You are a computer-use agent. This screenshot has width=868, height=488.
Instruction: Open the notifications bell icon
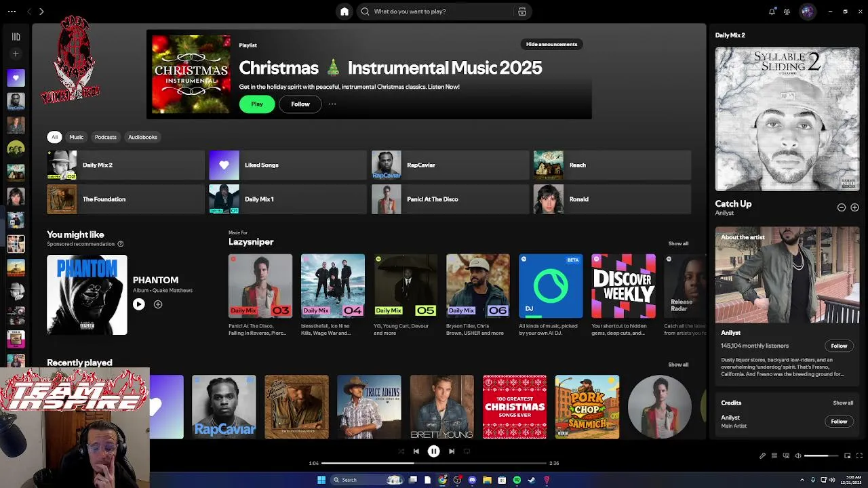click(x=772, y=12)
